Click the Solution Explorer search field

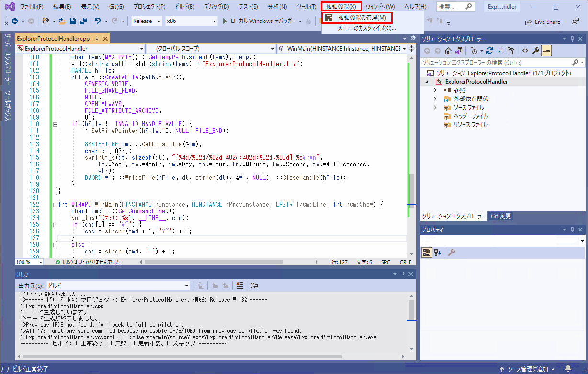(x=503, y=62)
